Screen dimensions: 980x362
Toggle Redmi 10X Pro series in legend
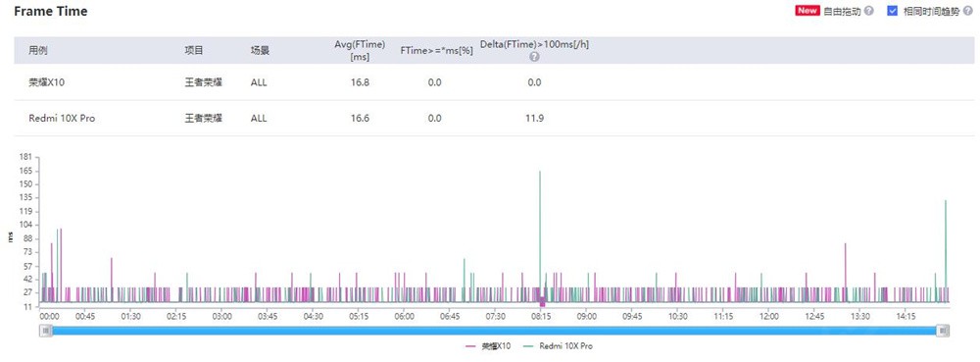pos(558,345)
